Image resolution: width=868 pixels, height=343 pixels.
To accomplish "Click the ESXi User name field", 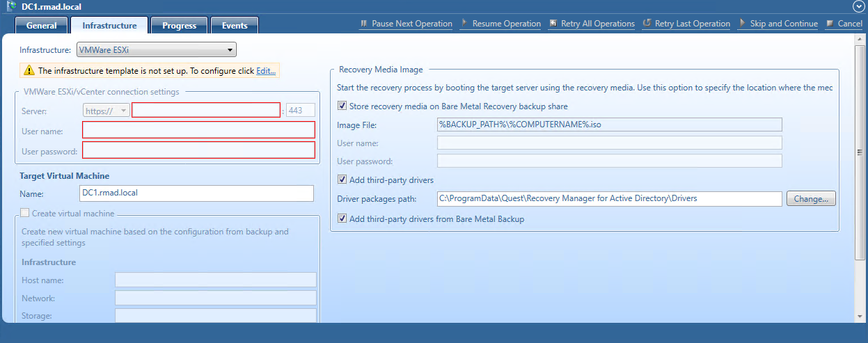I will coord(198,130).
